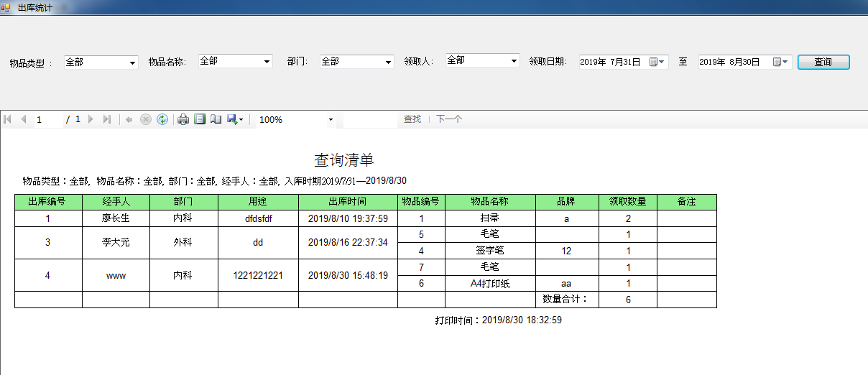Viewport: 868px width, 375px height.
Task: Click the stop rendering icon
Action: point(146,119)
